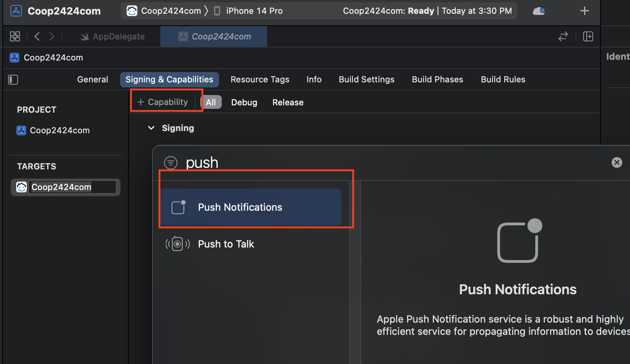The image size is (630, 364).
Task: Click the Push to Talk row icon
Action: click(177, 244)
